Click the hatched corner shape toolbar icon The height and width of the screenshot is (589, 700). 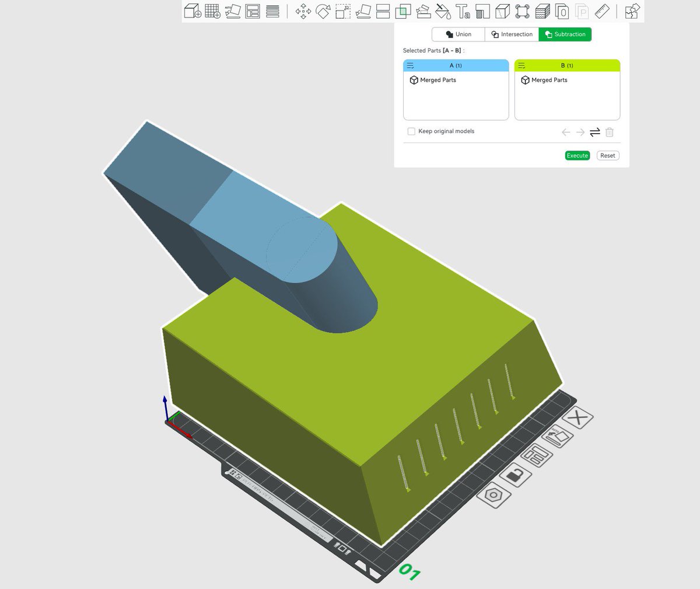pos(482,11)
